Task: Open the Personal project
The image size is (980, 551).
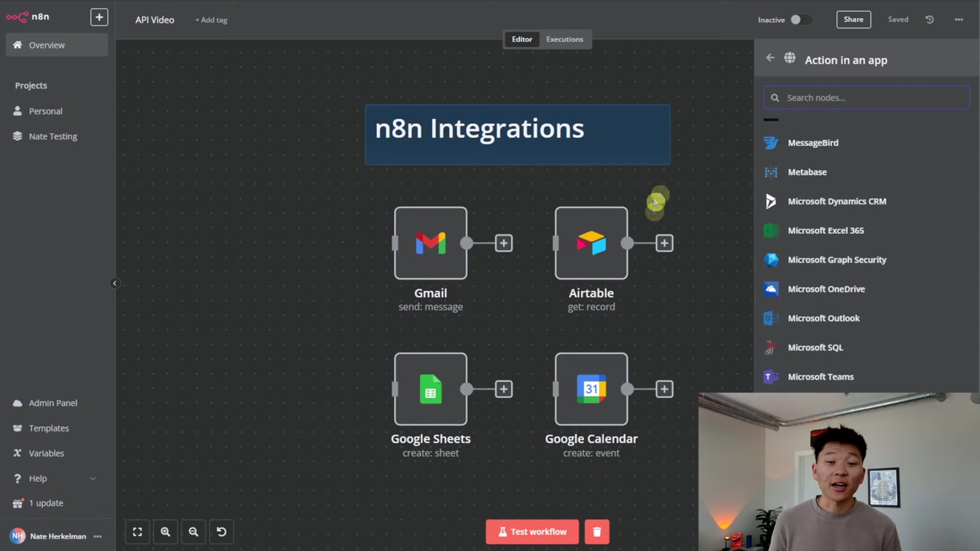Action: [57, 111]
